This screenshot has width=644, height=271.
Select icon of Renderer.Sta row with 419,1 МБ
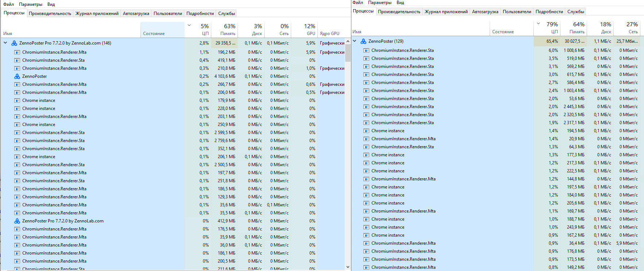coord(17,60)
